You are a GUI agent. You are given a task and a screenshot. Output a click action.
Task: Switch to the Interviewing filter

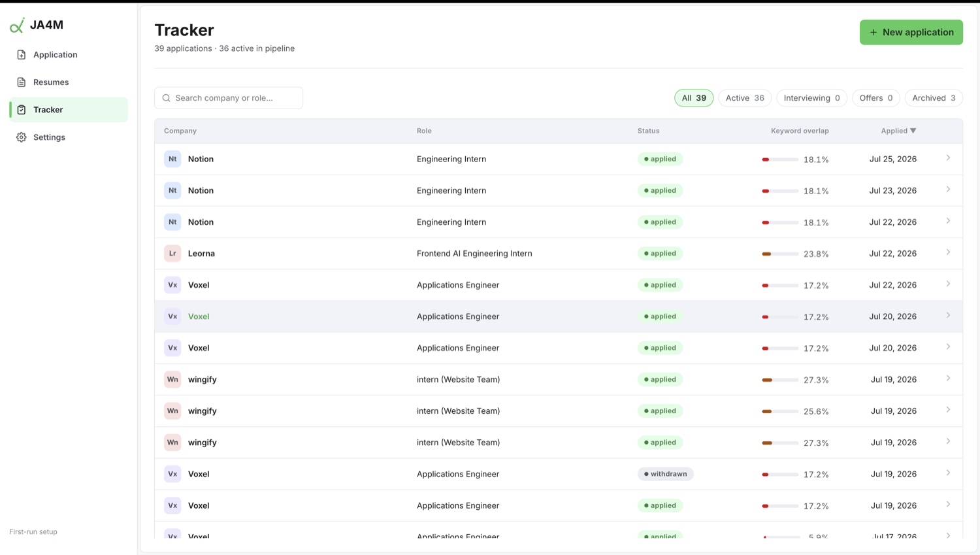pos(811,98)
